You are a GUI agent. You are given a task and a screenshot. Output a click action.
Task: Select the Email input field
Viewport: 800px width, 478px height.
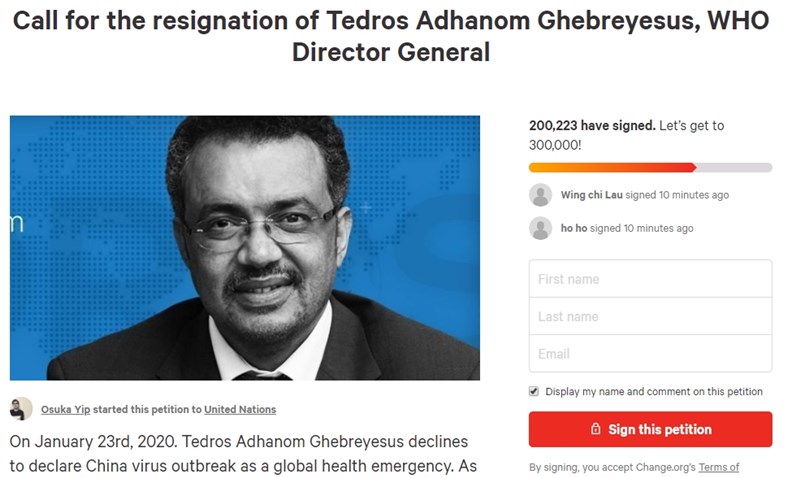tap(650, 354)
